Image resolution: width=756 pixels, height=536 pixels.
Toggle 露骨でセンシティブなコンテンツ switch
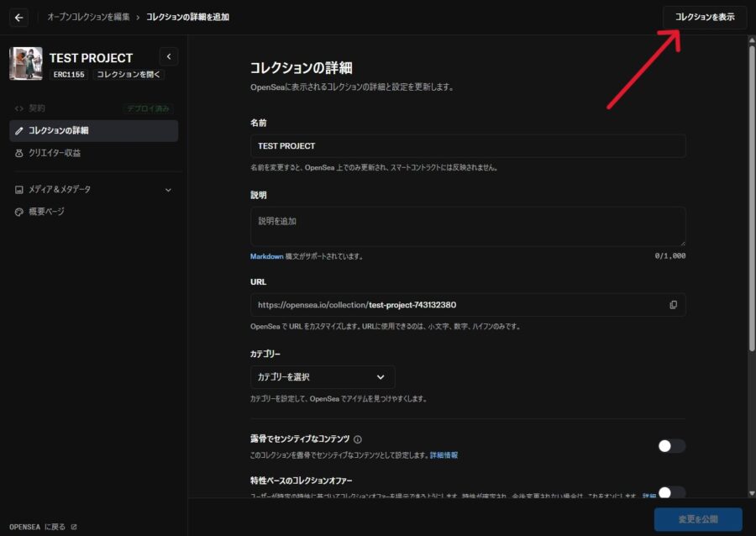tap(672, 446)
